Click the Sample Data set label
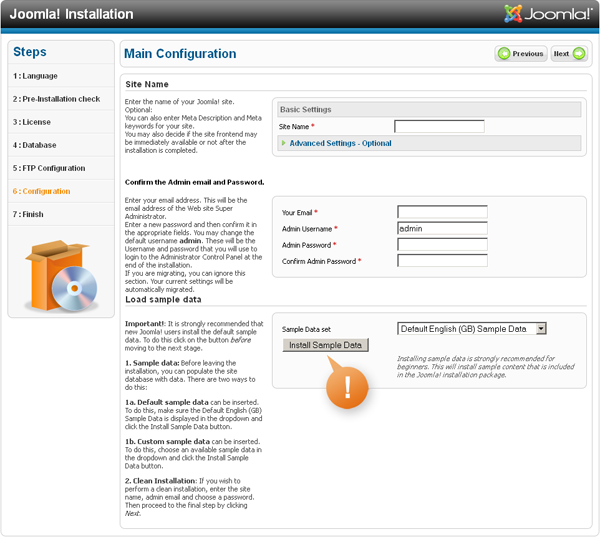 tap(306, 329)
